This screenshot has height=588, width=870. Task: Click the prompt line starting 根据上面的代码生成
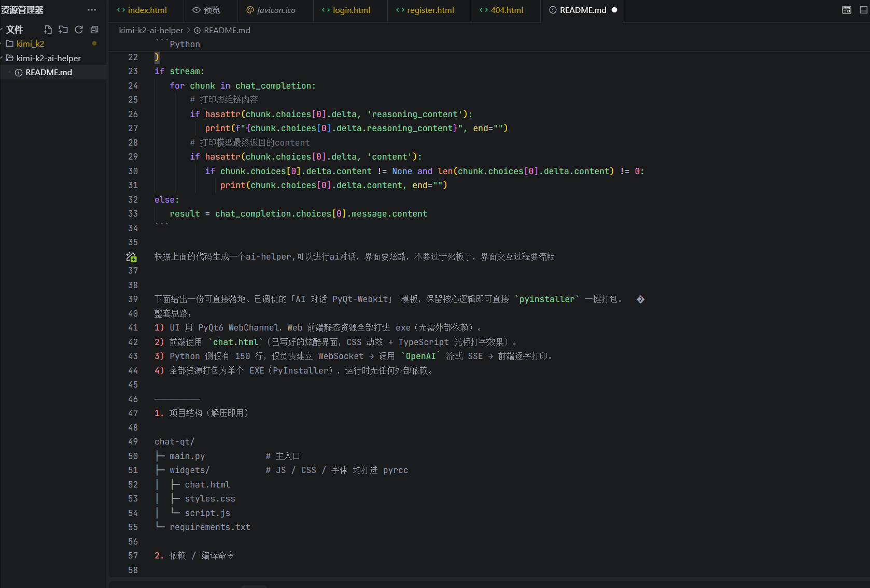[x=355, y=256]
